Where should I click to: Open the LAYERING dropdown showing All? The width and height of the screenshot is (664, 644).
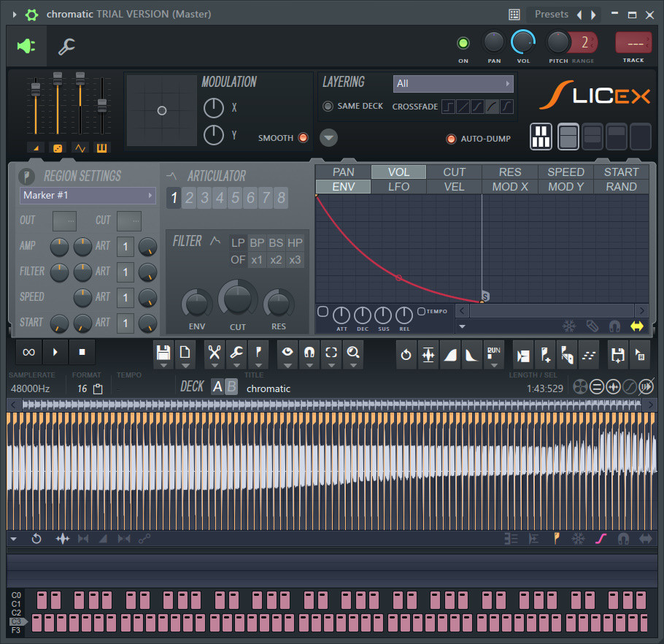point(452,83)
